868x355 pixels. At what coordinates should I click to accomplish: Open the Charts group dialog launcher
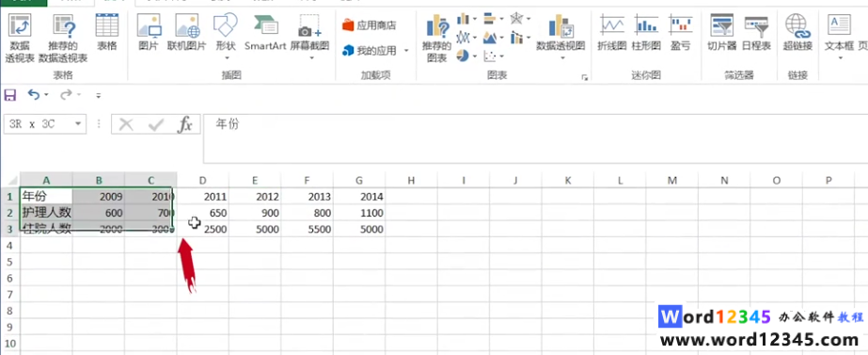tap(585, 77)
